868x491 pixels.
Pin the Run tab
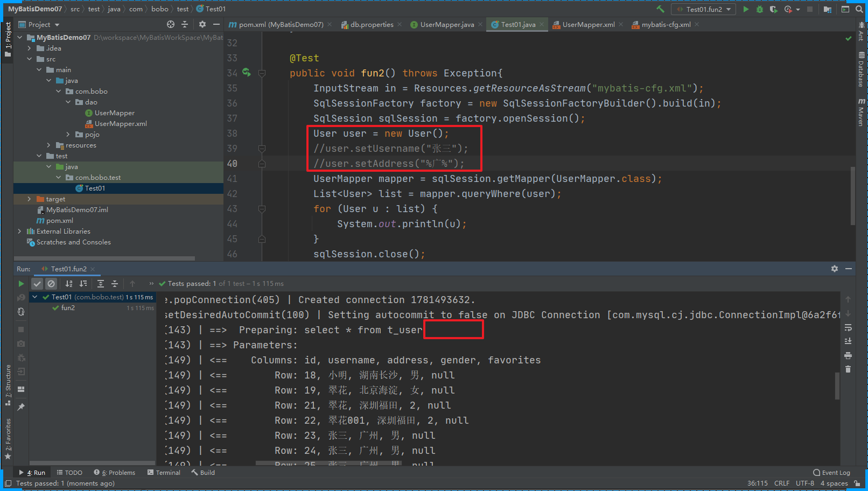coord(21,407)
